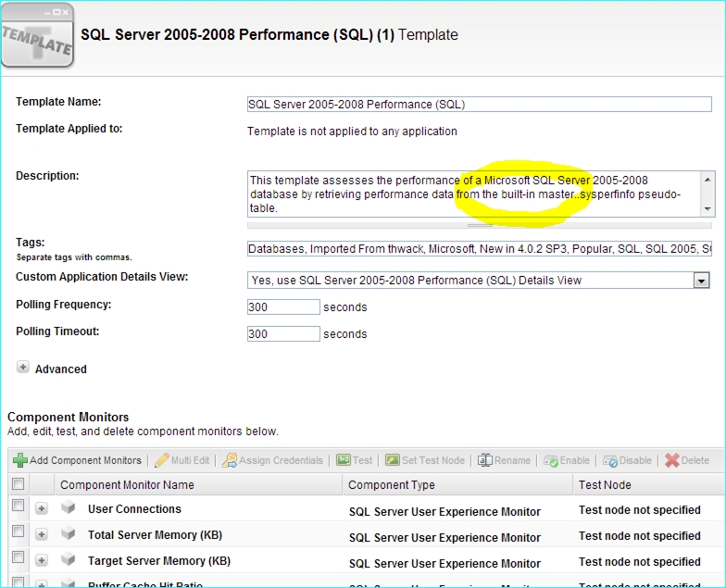The image size is (726, 588).
Task: Click Test node not specified in Target Server Memory row
Action: click(639, 561)
